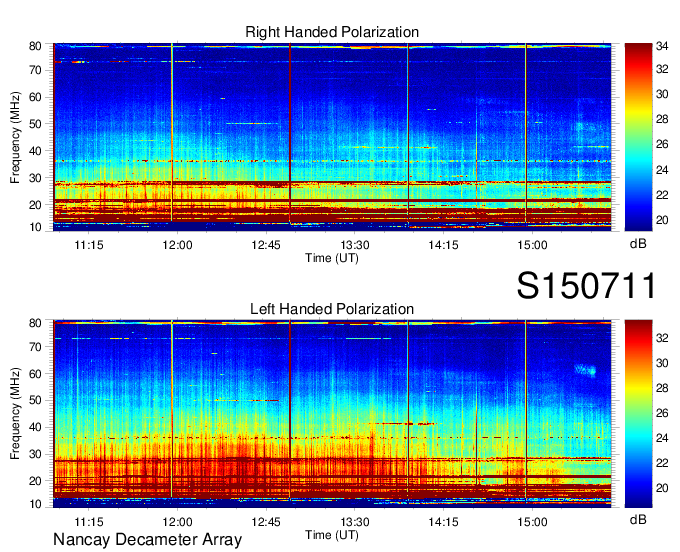This screenshot has width=680, height=552.
Task: Click the 10 MHz tick on the Left Handed plot
Action: click(35, 504)
